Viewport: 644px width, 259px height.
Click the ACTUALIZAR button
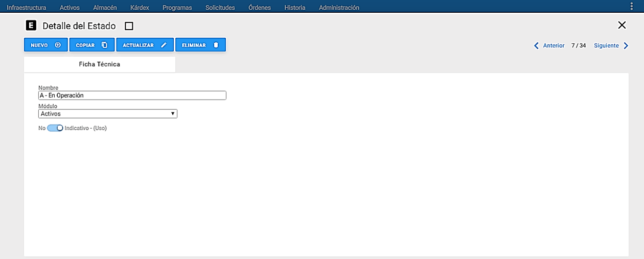[x=145, y=45]
